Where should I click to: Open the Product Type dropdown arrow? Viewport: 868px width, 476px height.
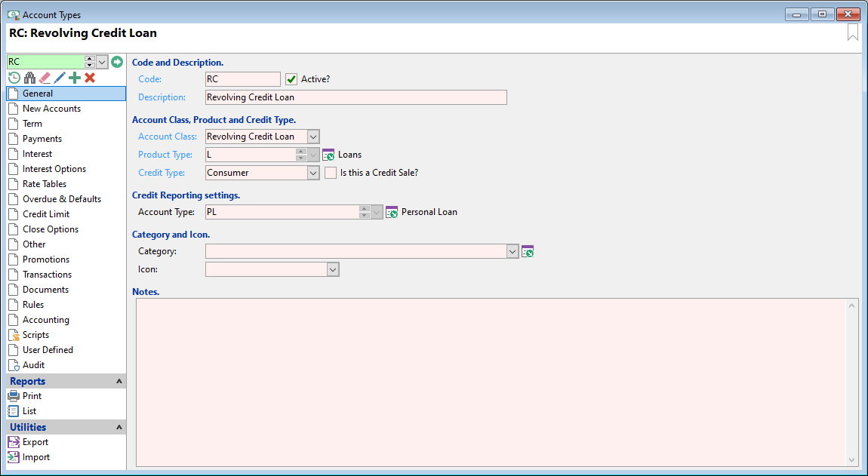(313, 155)
